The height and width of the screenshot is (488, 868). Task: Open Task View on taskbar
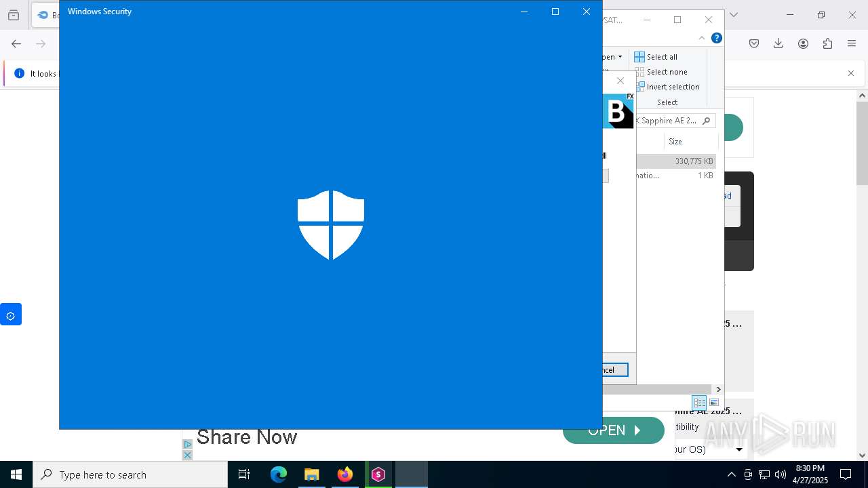[x=244, y=474]
